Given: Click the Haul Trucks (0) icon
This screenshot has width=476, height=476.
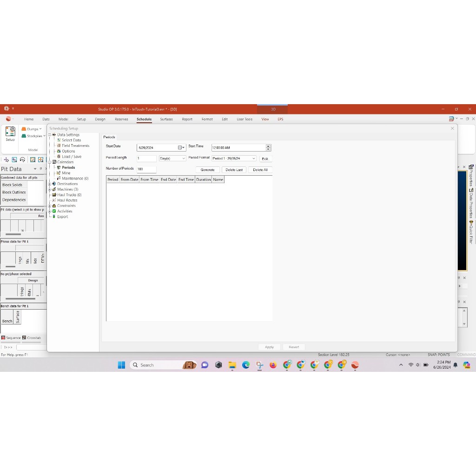Looking at the screenshot, I should pos(54,195).
